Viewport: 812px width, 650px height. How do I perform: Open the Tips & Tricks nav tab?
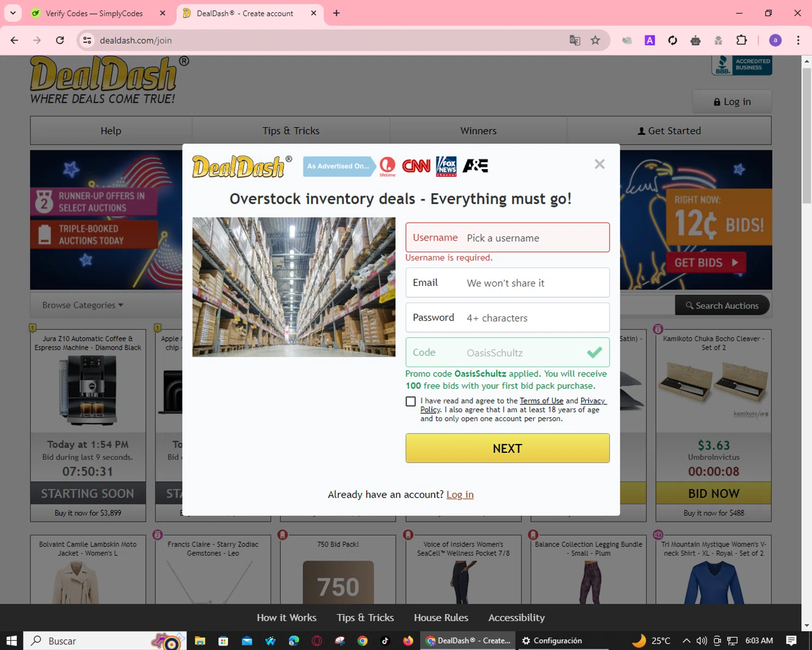pyautogui.click(x=291, y=131)
